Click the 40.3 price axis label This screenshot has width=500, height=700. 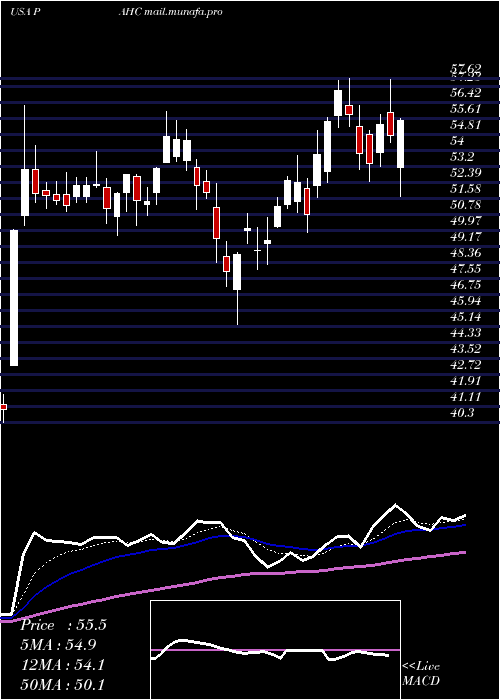(x=463, y=413)
